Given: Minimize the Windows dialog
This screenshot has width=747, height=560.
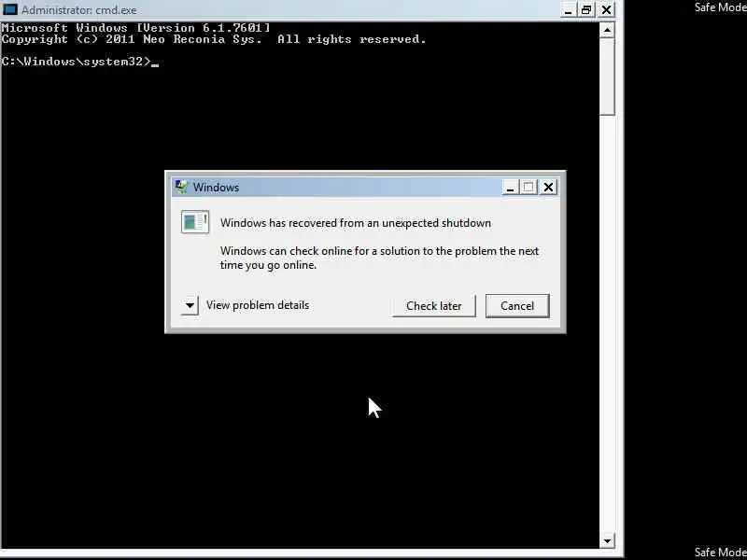Looking at the screenshot, I should (510, 188).
